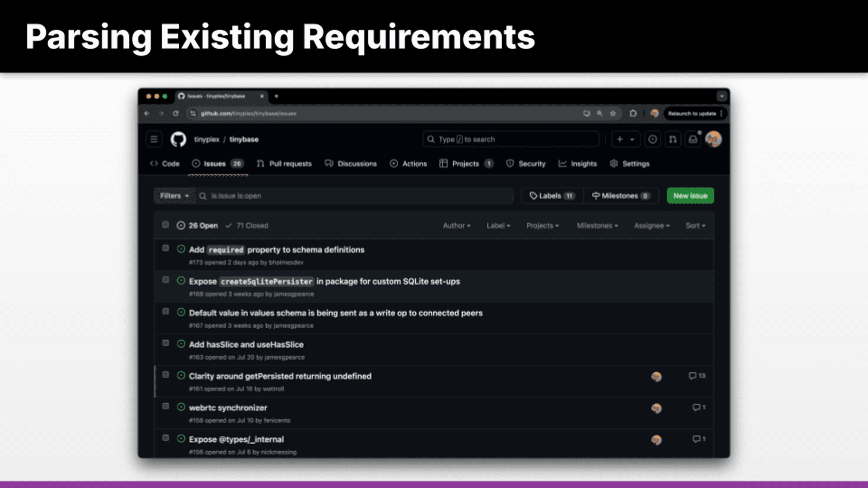Click the github.com URL address bar

point(249,113)
